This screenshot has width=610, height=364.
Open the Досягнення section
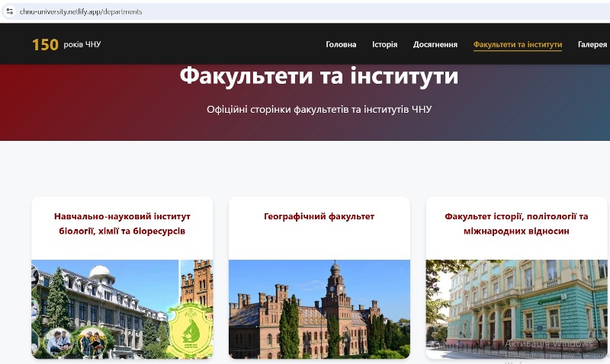(x=435, y=45)
